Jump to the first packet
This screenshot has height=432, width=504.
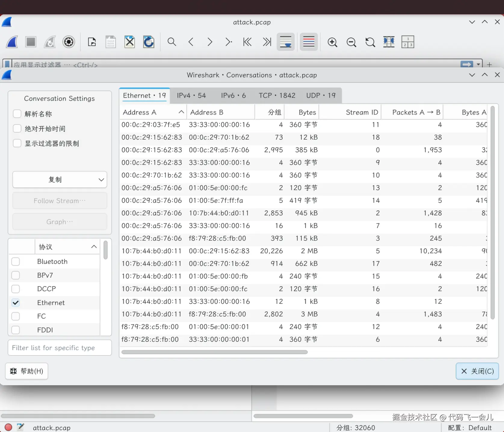(x=247, y=42)
